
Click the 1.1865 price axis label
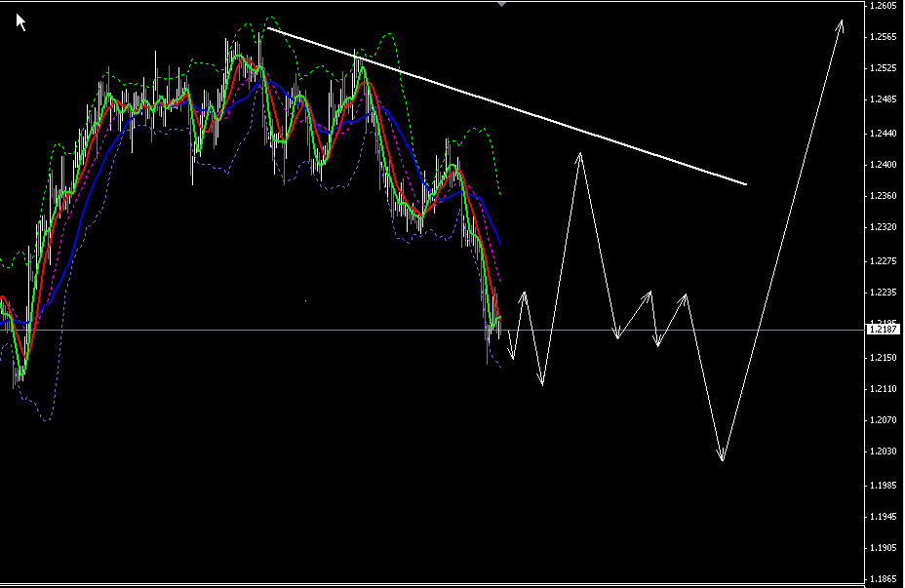point(884,579)
